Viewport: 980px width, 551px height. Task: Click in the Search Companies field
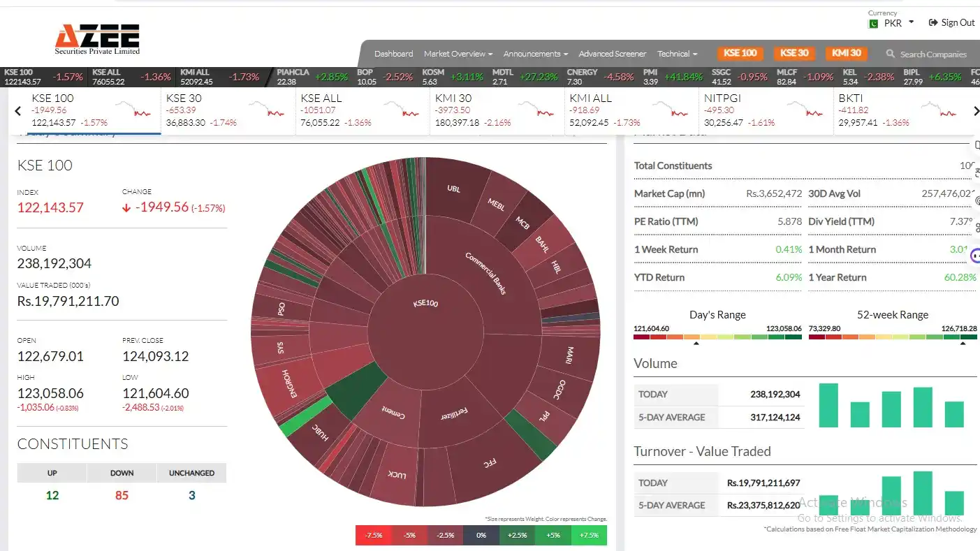[933, 54]
